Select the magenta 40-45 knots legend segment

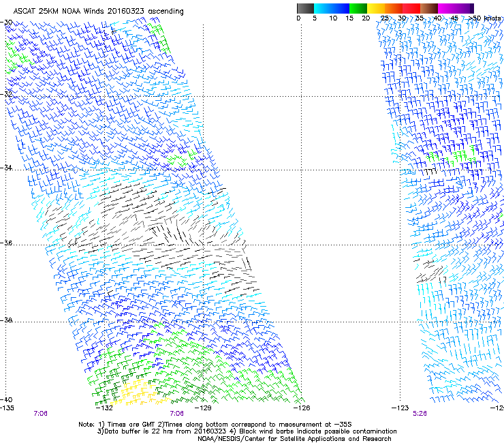[447, 8]
